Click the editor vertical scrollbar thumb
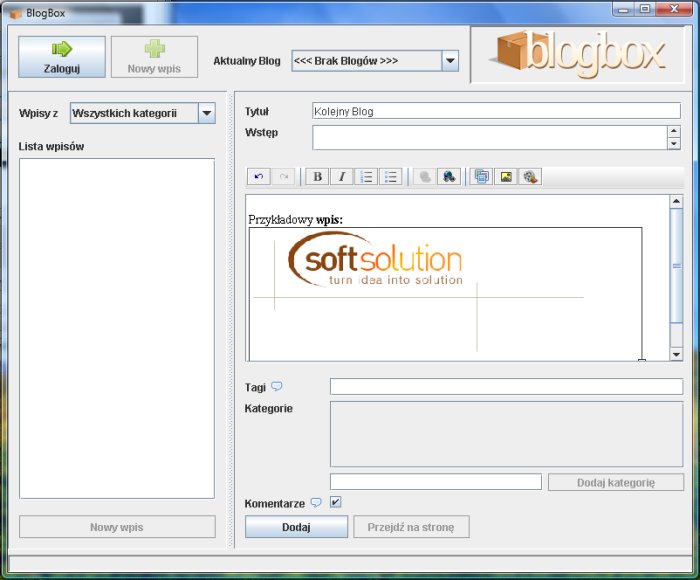 [x=676, y=266]
